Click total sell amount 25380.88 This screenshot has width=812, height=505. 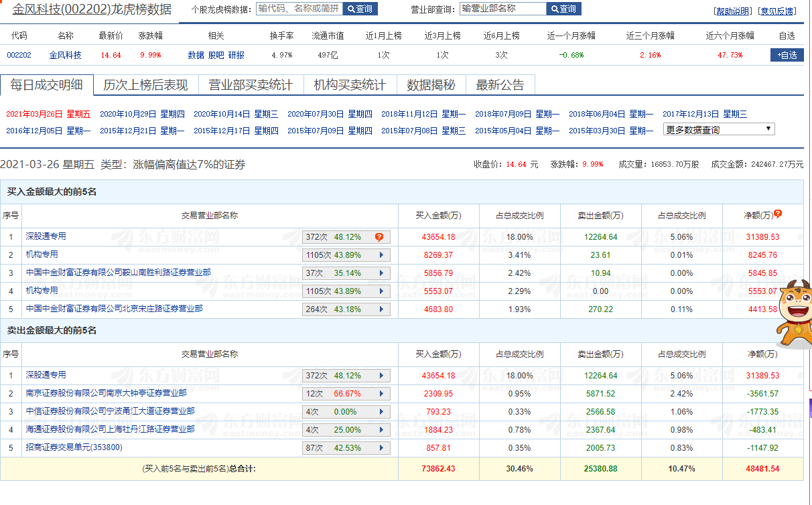600,469
